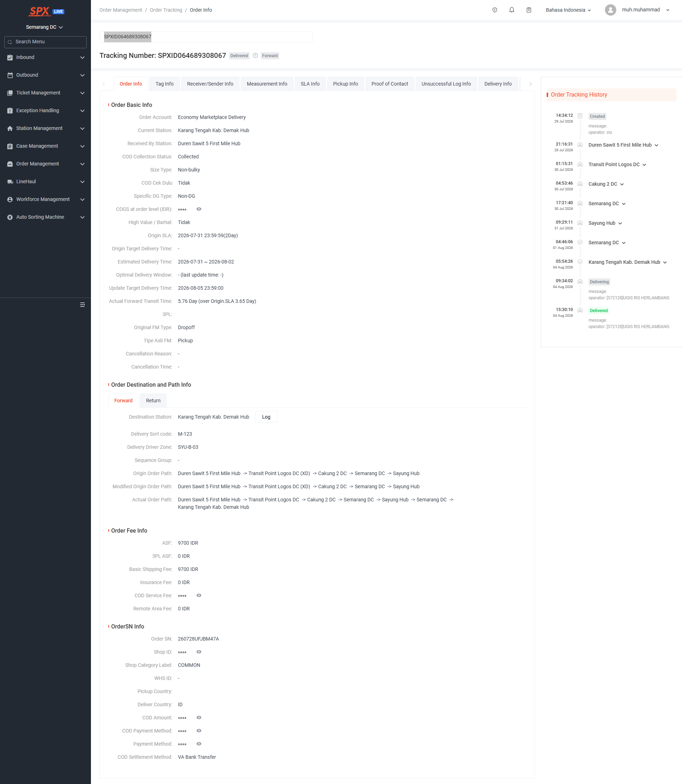The height and width of the screenshot is (784, 682).
Task: Click the Inbound sidebar icon
Action: pos(10,58)
